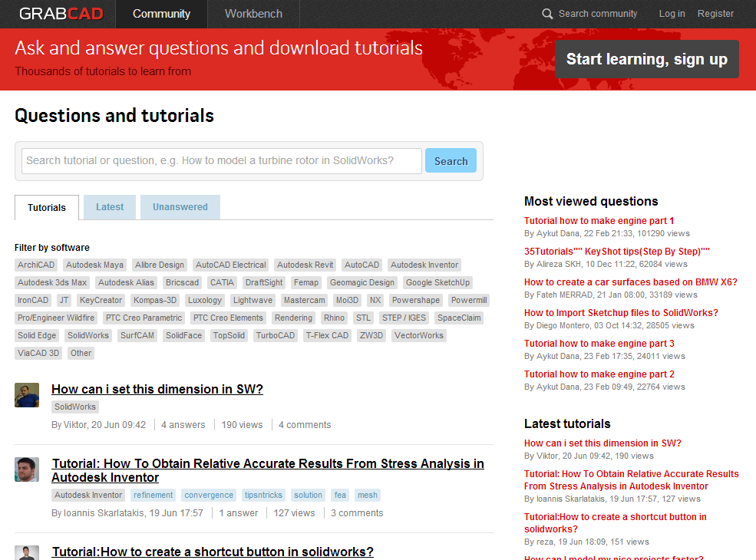Select the Latest tab
This screenshot has width=756, height=560.
110,207
